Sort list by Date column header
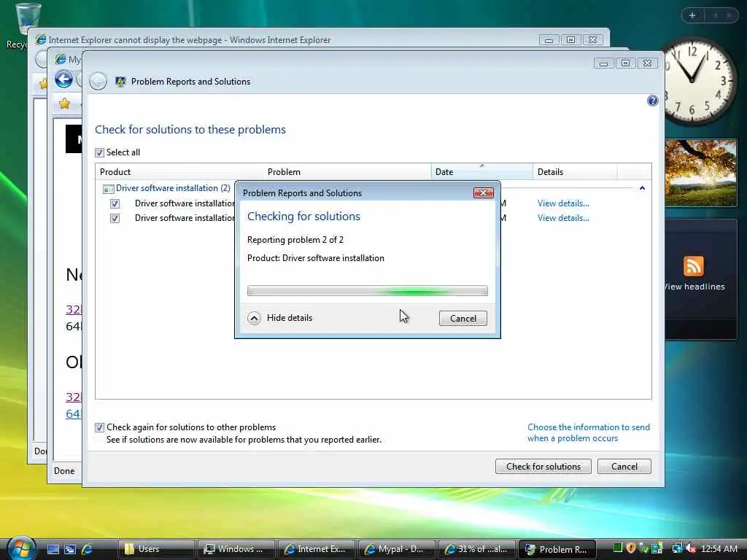This screenshot has height=560, width=747. coord(481,172)
